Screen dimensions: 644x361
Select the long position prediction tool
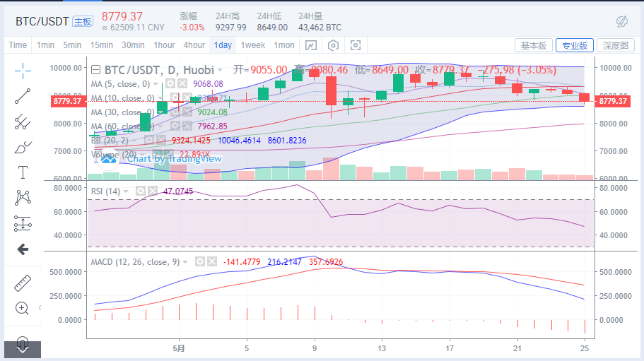[23, 223]
